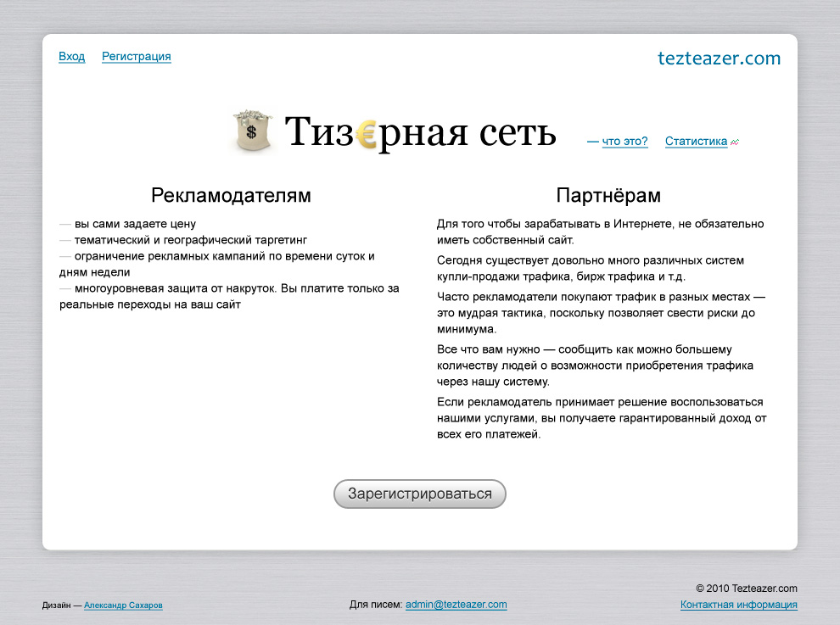Screen dimensions: 840x625
Task: Open the Регистрация page
Action: click(136, 56)
